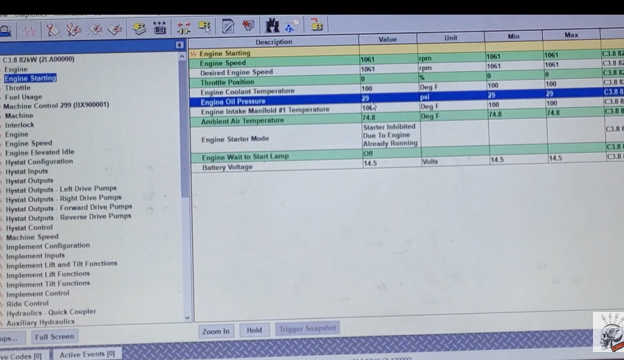Select Hystat Outputs - Left Drive Pumps
This screenshot has height=360, width=624.
point(61,189)
